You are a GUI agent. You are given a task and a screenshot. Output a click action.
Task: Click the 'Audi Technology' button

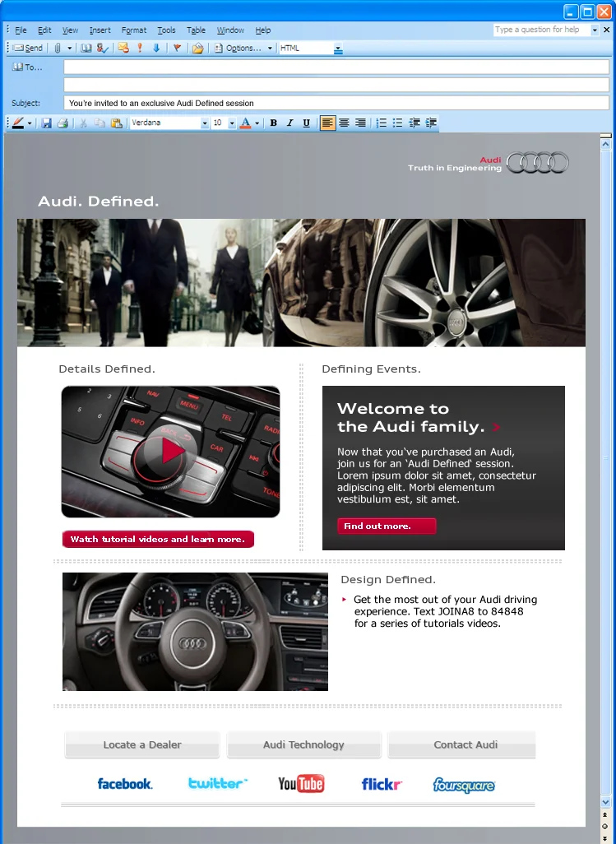click(x=304, y=745)
